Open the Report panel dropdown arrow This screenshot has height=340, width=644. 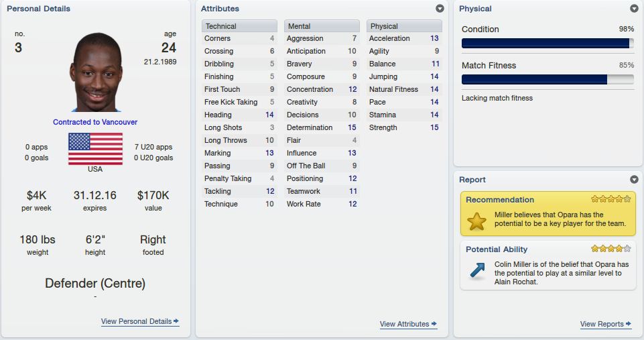pos(634,180)
